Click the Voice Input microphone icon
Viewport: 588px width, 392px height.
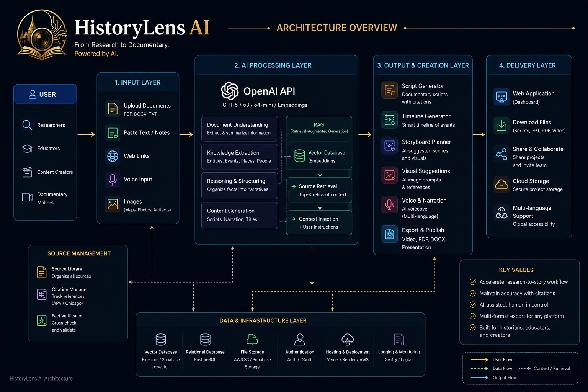tap(113, 180)
